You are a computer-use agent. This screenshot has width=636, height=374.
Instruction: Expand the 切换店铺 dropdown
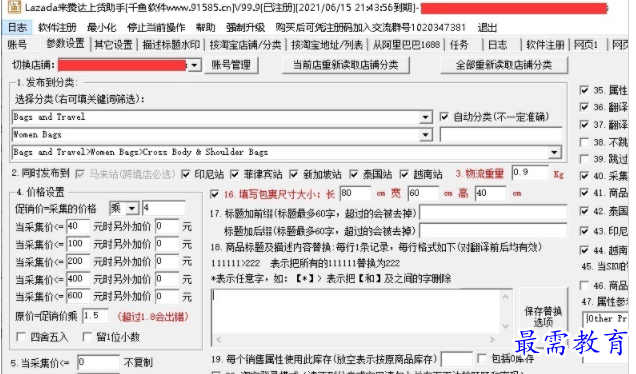[195, 65]
